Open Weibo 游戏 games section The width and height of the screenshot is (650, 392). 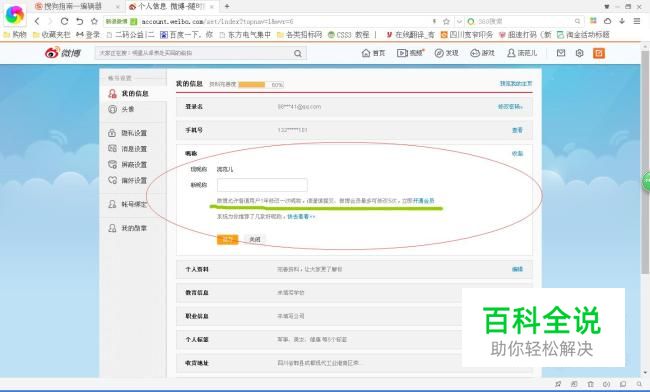483,53
